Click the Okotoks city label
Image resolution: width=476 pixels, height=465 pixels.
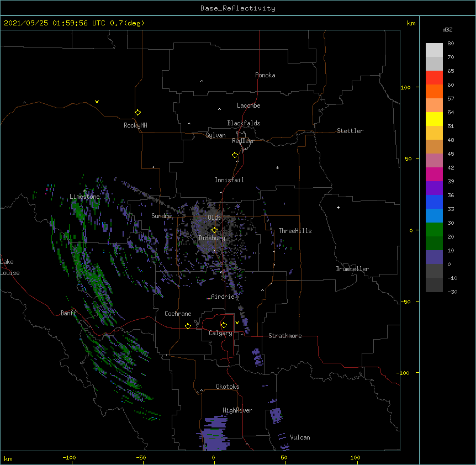[228, 387]
